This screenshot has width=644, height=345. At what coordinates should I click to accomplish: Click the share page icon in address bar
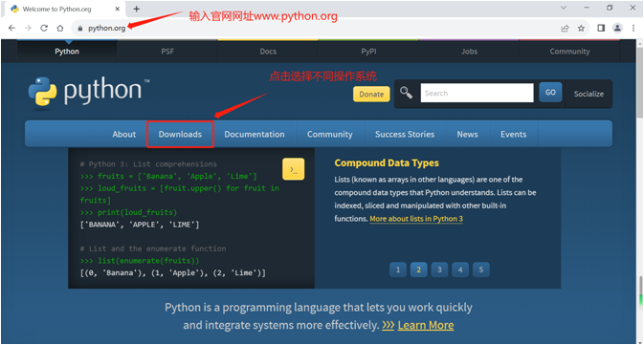pos(565,29)
